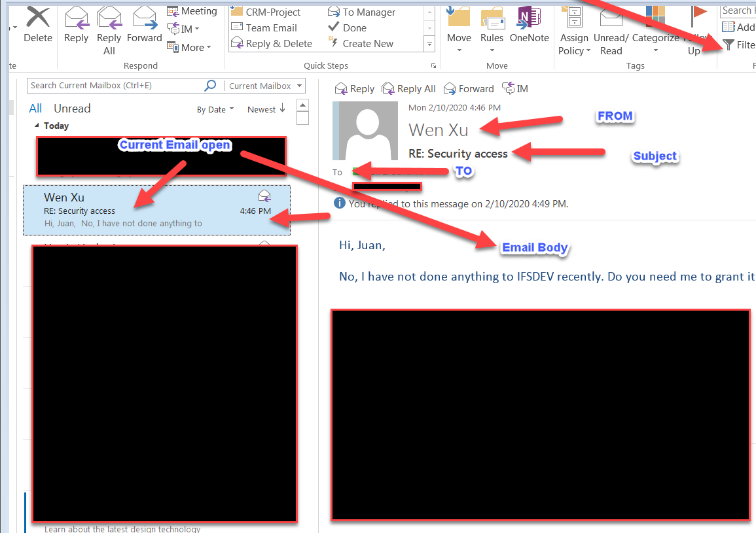Click the Categorize color squares icon
The image size is (756, 533).
(x=655, y=18)
